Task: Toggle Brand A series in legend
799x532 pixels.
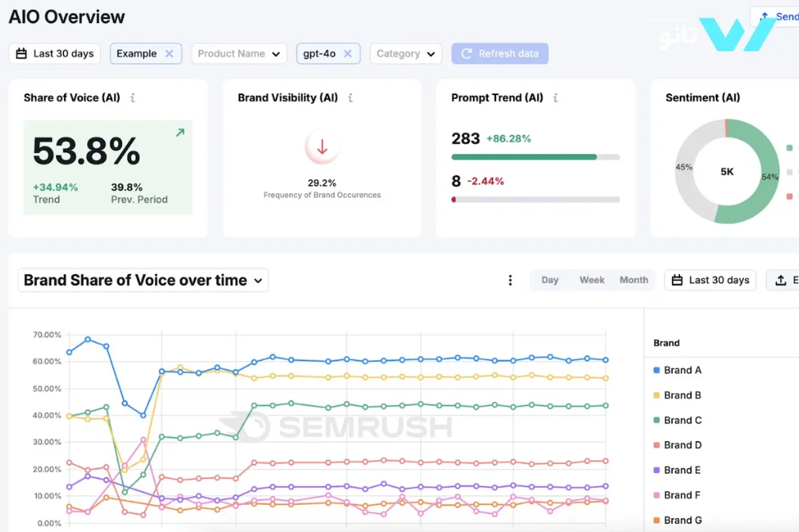Action: (x=678, y=370)
